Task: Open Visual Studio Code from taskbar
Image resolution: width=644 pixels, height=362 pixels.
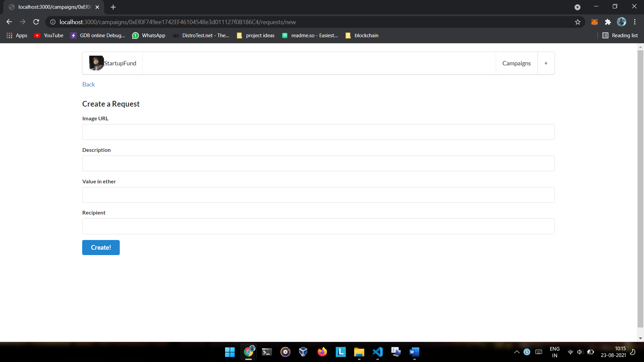Action: (x=377, y=352)
